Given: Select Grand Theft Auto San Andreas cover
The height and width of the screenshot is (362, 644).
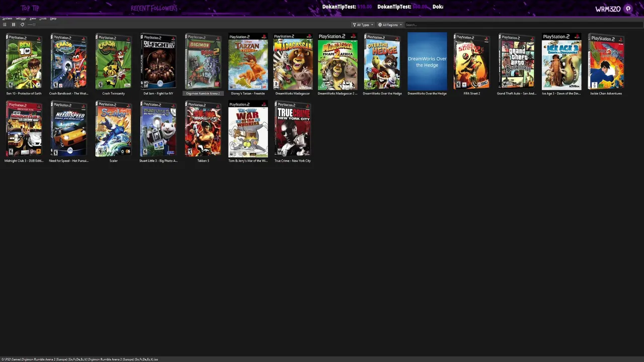Looking at the screenshot, I should tap(516, 62).
